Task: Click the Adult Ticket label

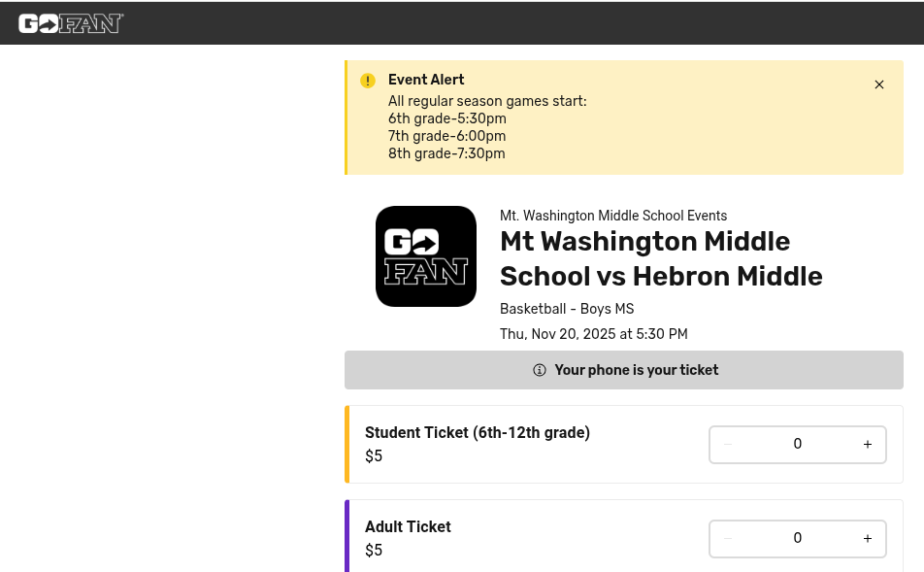Action: 408,527
